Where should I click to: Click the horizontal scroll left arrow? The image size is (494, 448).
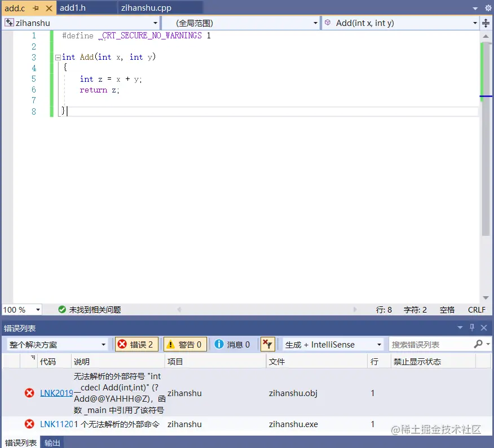(179, 310)
